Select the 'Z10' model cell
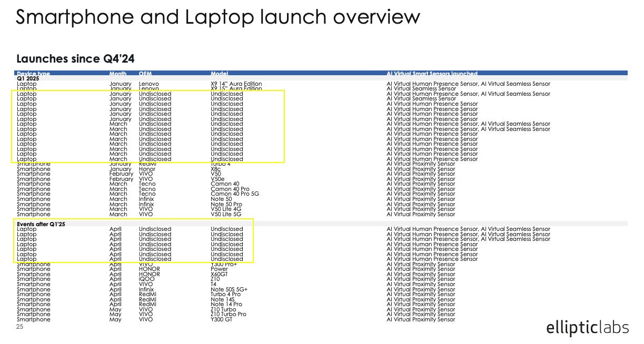Viewport: 644px width, 344px height. click(x=215, y=279)
